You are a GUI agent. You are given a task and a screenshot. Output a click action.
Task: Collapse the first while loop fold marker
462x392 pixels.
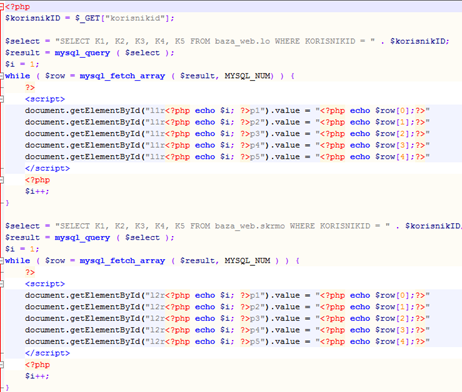point(2,76)
